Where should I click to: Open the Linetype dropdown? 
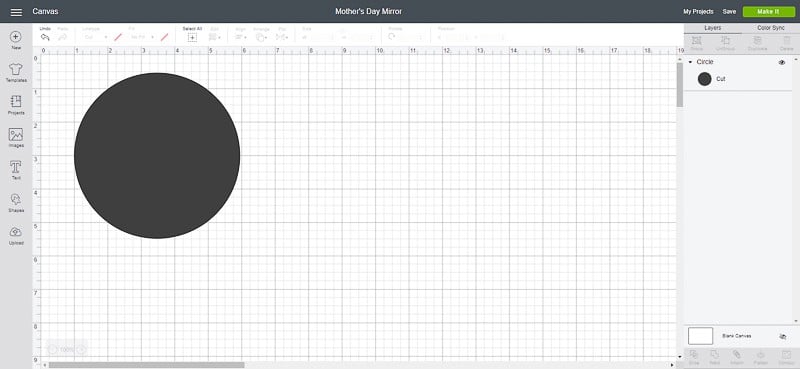pyautogui.click(x=95, y=37)
